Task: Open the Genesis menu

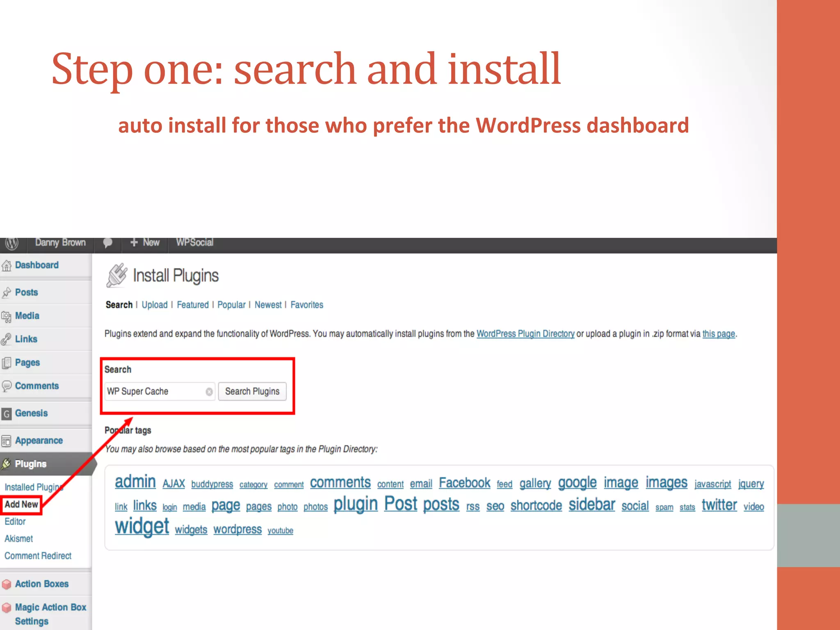Action: [x=31, y=413]
